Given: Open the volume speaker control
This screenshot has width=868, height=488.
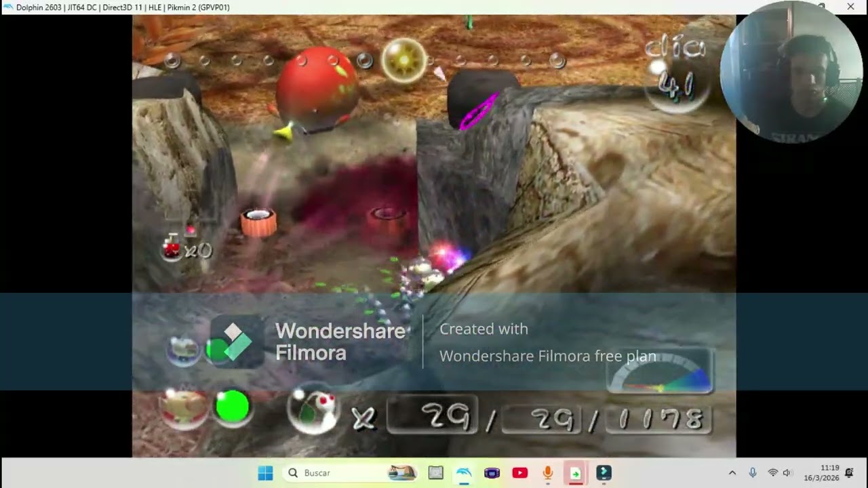Looking at the screenshot, I should [787, 472].
